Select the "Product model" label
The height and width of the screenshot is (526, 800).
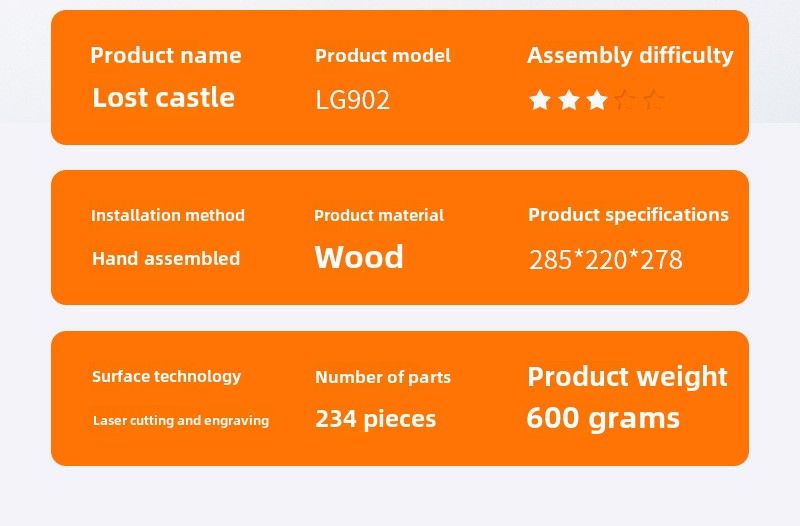click(382, 56)
